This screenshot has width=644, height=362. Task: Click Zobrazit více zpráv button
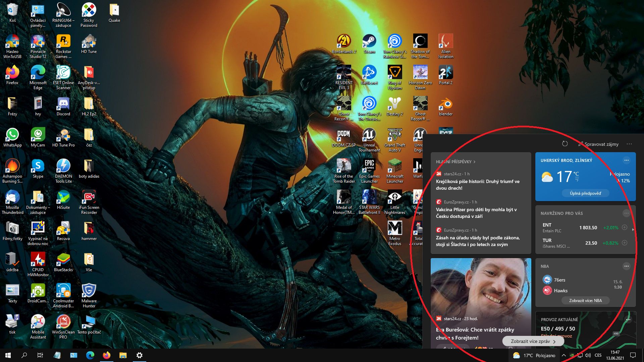[x=533, y=342]
